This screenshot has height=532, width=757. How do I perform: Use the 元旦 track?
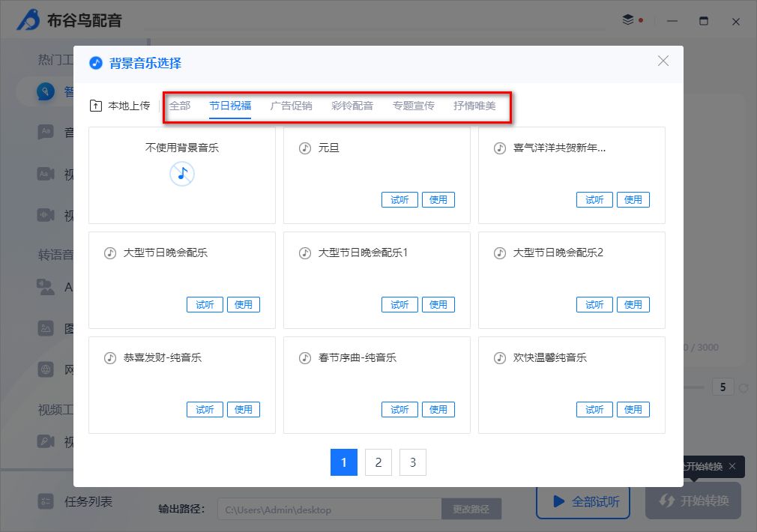[438, 200]
